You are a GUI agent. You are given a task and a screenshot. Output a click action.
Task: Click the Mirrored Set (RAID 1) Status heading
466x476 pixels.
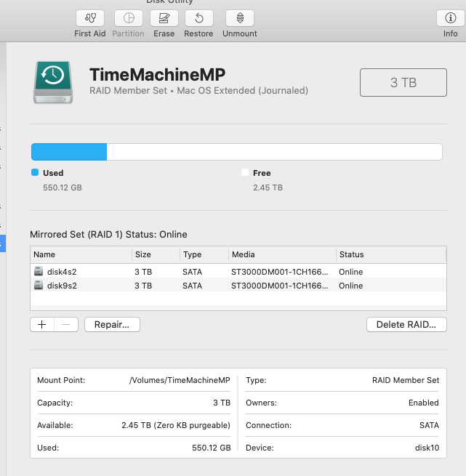(108, 235)
